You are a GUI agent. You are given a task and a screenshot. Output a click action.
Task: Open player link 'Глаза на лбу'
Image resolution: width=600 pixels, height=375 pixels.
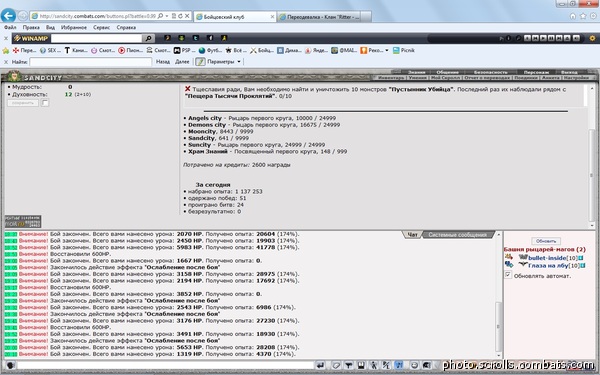pos(548,265)
